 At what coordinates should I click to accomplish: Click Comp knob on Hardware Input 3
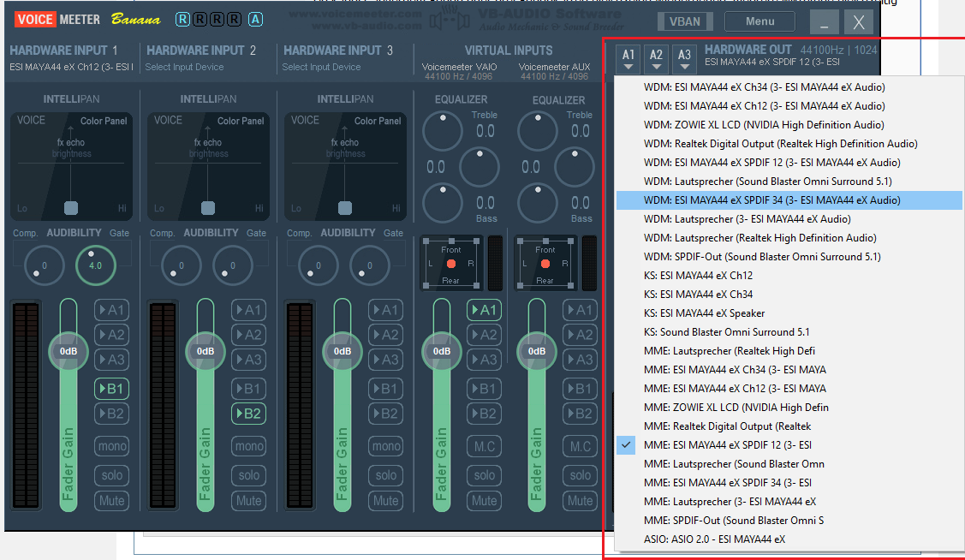coord(319,265)
